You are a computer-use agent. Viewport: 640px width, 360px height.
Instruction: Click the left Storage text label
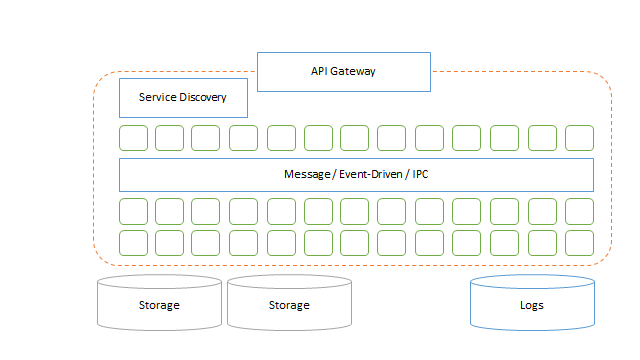click(x=159, y=305)
